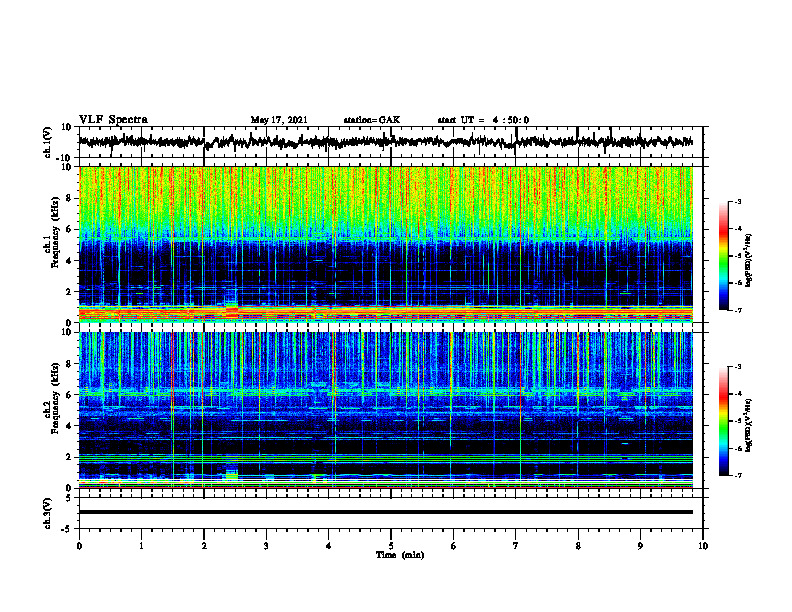The image size is (792, 612).
Task: Click the ch.3 flat black signal line
Action: click(386, 512)
